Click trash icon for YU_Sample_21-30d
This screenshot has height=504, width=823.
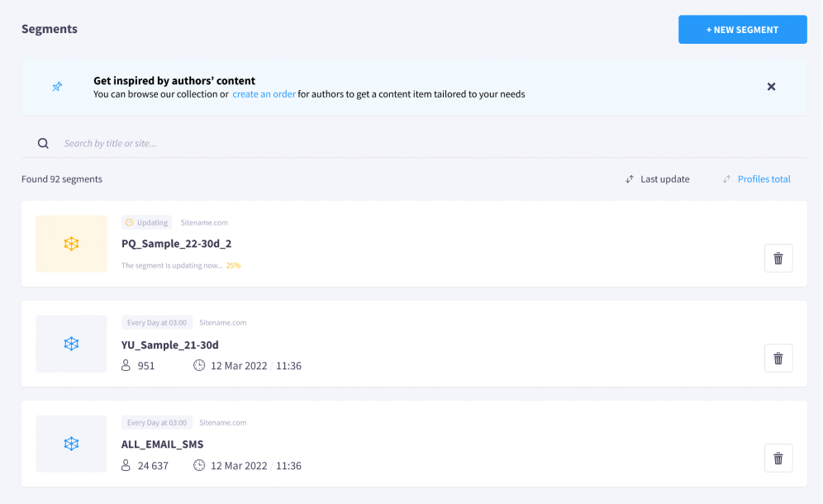[x=778, y=358]
